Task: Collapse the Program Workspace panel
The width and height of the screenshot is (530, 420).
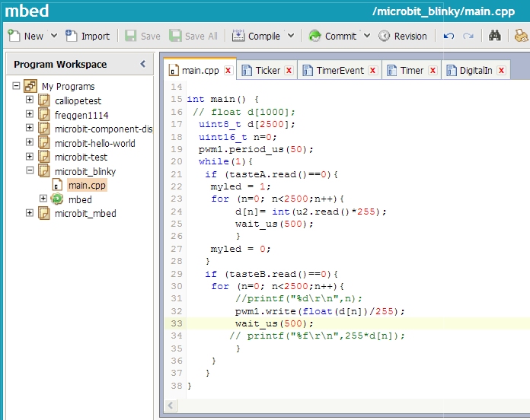Action: 142,65
